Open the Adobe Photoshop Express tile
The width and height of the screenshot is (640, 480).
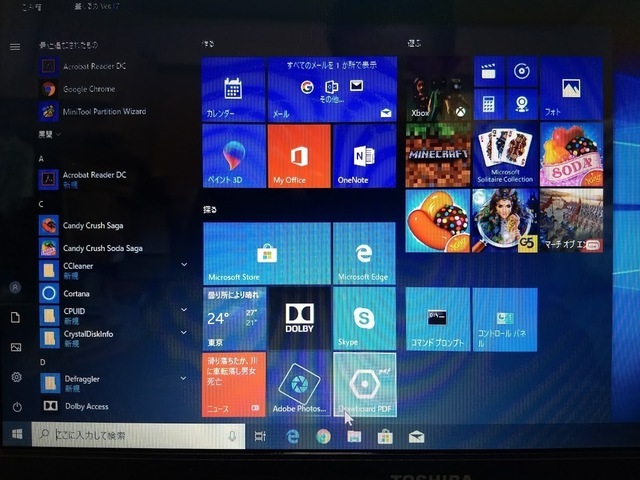(299, 384)
